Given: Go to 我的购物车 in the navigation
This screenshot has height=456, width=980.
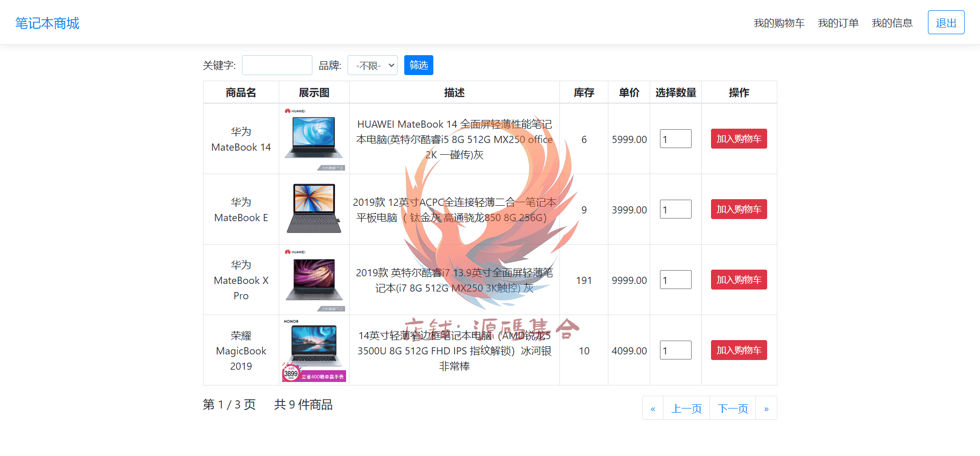Looking at the screenshot, I should click(x=779, y=23).
